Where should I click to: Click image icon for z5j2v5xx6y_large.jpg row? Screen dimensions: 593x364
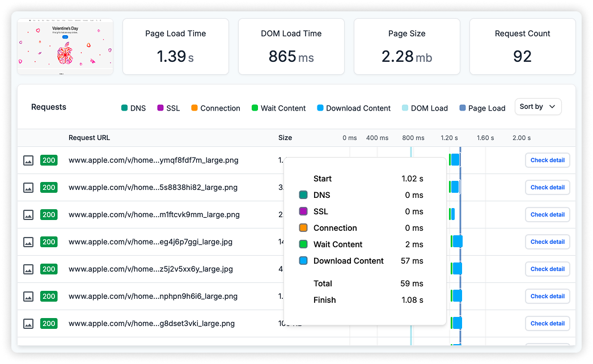tap(28, 269)
